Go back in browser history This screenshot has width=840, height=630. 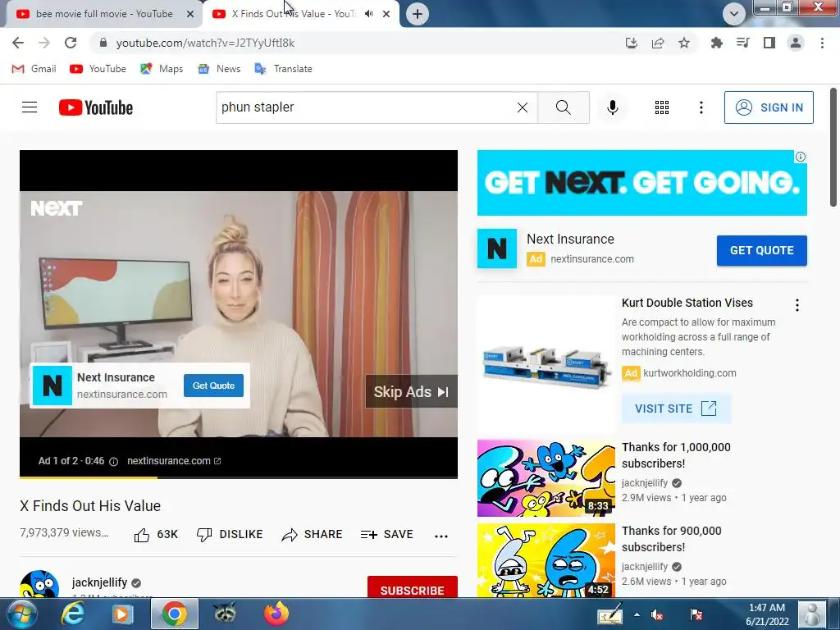(x=18, y=43)
